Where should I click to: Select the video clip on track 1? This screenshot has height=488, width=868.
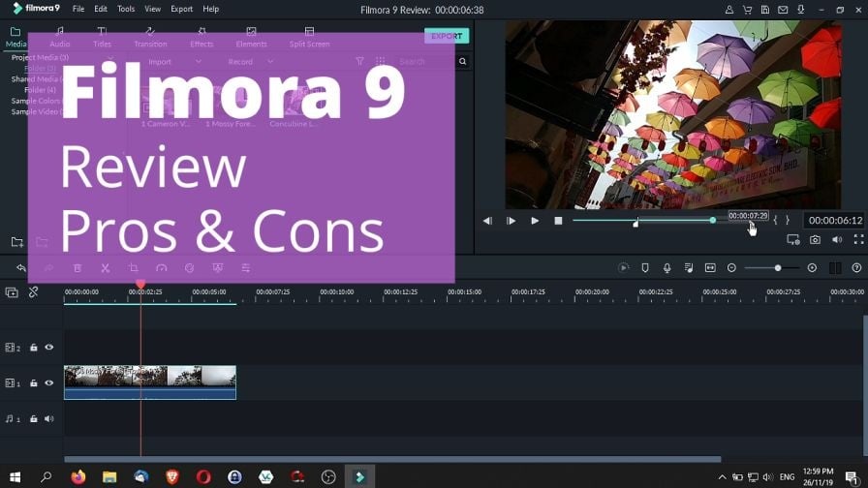tap(150, 382)
